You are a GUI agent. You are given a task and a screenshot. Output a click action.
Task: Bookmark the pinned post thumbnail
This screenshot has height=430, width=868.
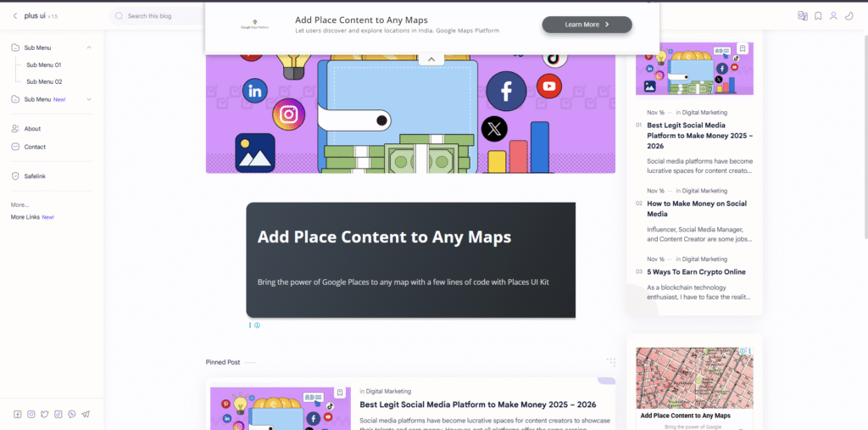[x=340, y=393]
